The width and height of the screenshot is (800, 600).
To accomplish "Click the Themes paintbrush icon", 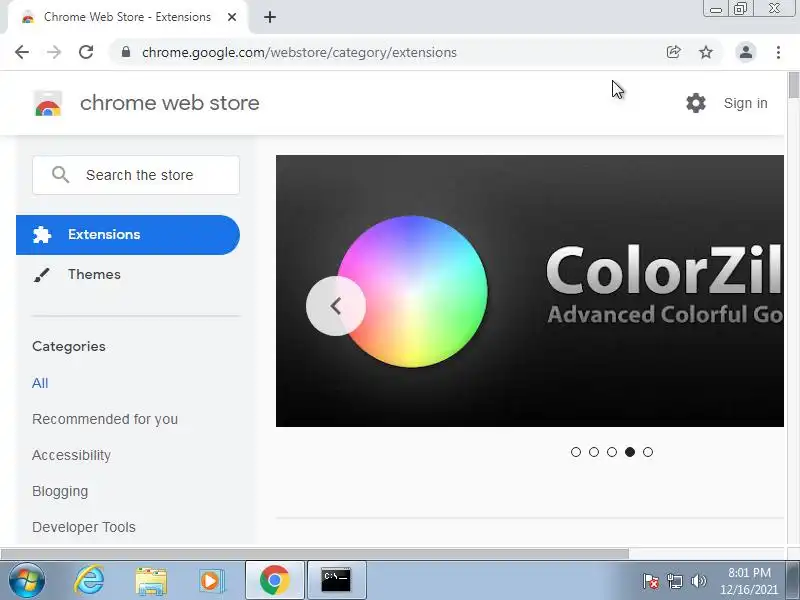I will [41, 275].
